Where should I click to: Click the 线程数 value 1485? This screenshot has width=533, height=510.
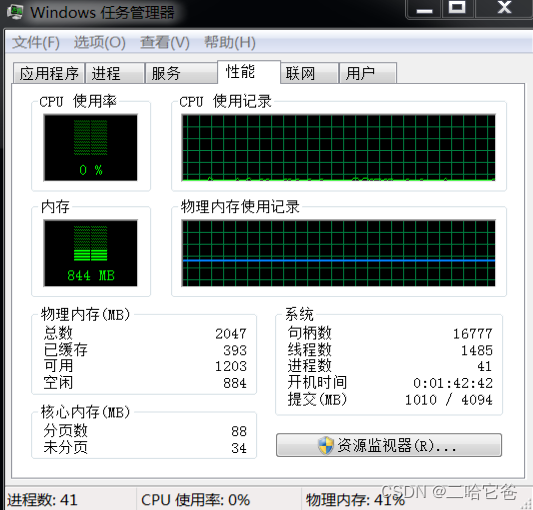point(477,350)
